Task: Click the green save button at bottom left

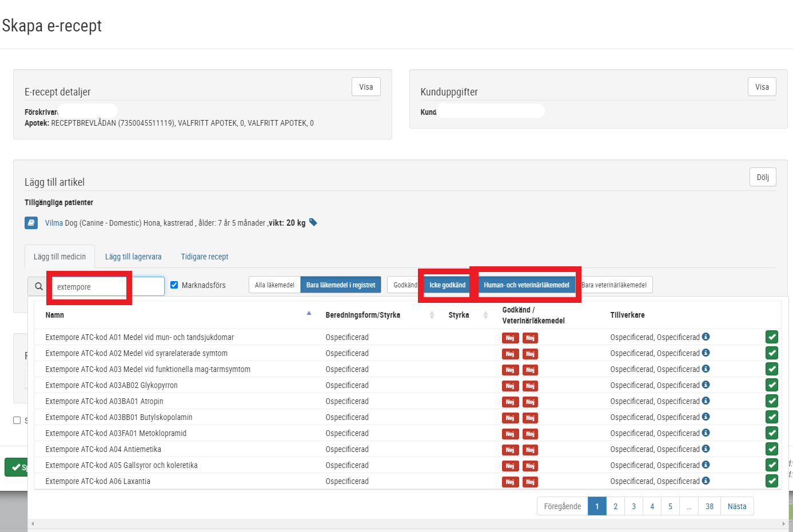Action: point(16,467)
